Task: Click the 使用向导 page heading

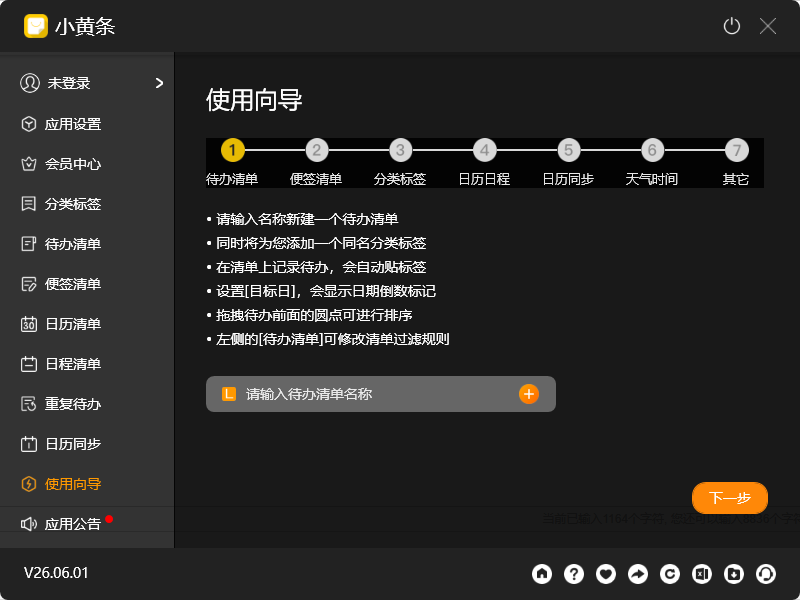Action: (x=254, y=99)
